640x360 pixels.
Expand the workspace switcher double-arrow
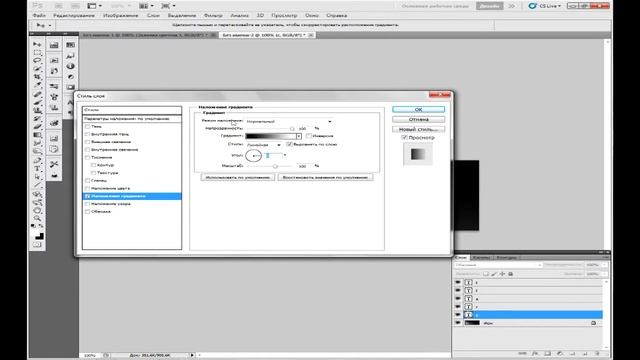[x=511, y=6]
